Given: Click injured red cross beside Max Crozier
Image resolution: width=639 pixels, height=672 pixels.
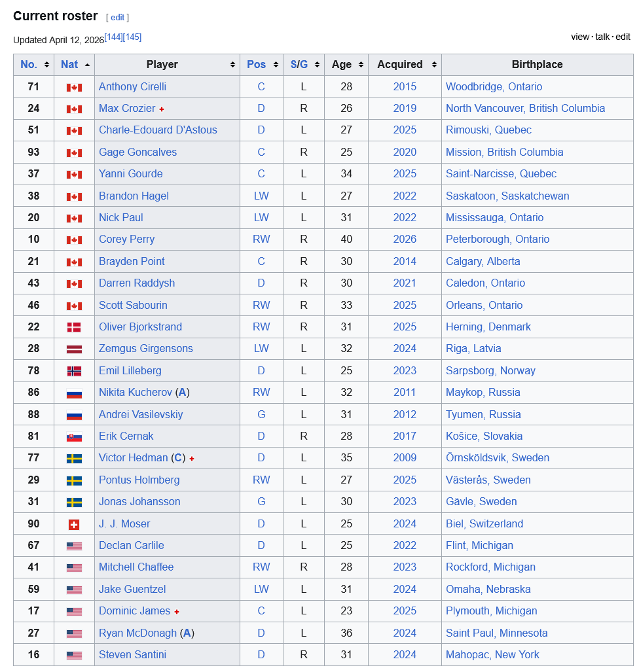Looking at the screenshot, I should [x=162, y=109].
